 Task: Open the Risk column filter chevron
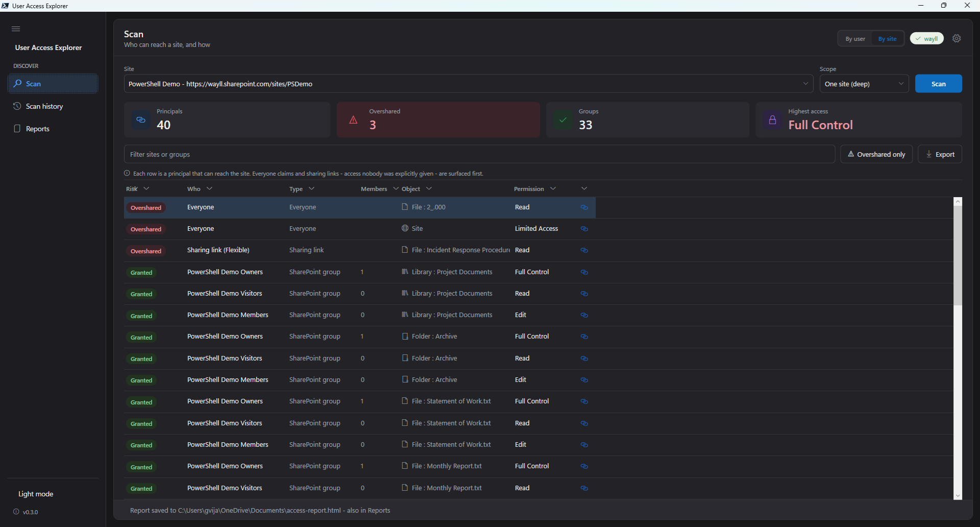[x=146, y=188]
